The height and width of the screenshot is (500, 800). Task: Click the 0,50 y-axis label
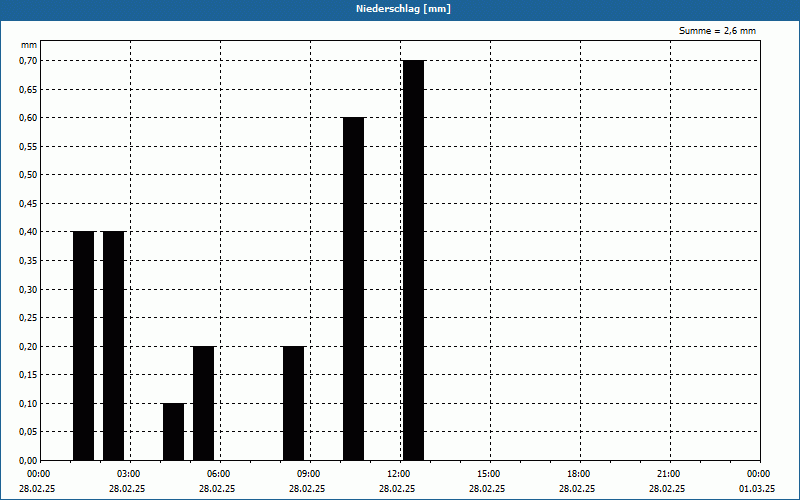(28, 175)
